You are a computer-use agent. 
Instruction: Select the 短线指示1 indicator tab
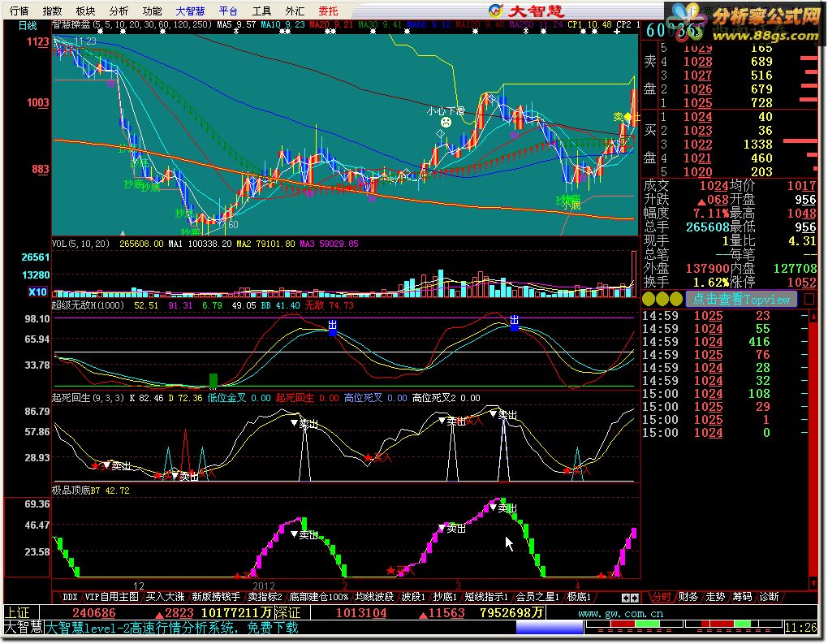tap(486, 597)
